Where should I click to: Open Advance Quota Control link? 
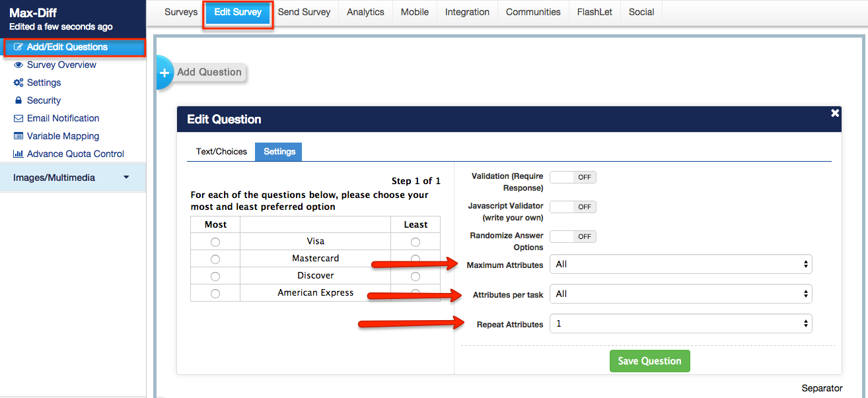75,154
